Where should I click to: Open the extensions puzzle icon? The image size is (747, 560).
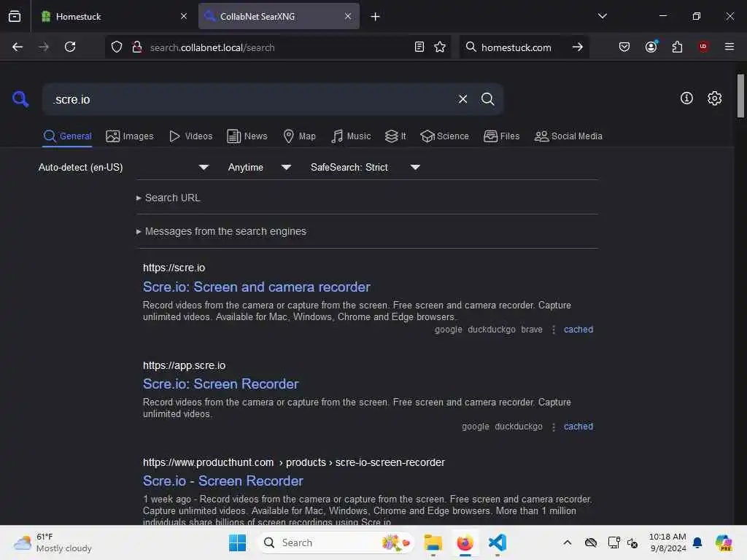pos(677,47)
